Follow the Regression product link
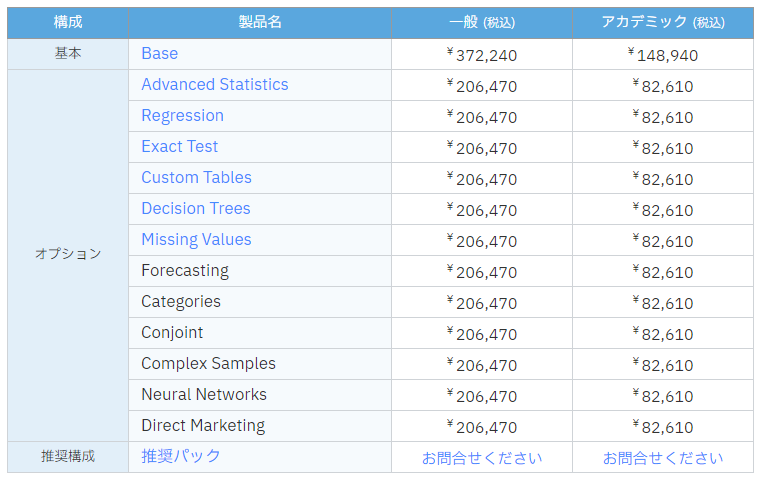The width and height of the screenshot is (759, 479). pyautogui.click(x=182, y=116)
